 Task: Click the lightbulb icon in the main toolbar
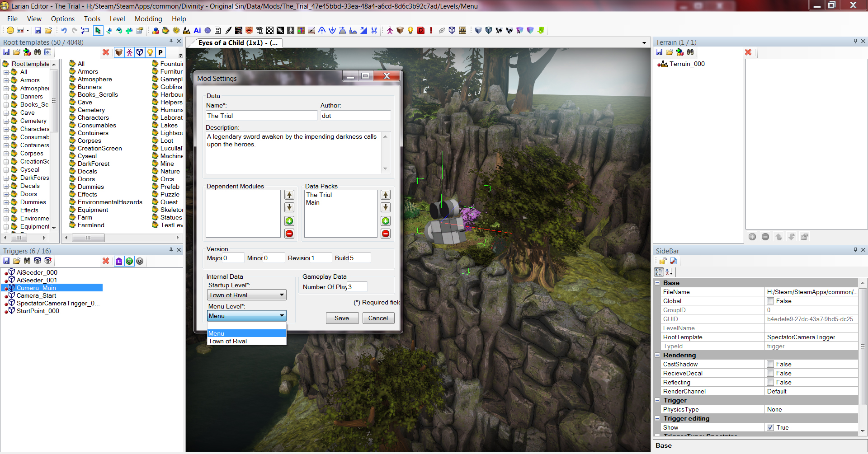click(410, 30)
